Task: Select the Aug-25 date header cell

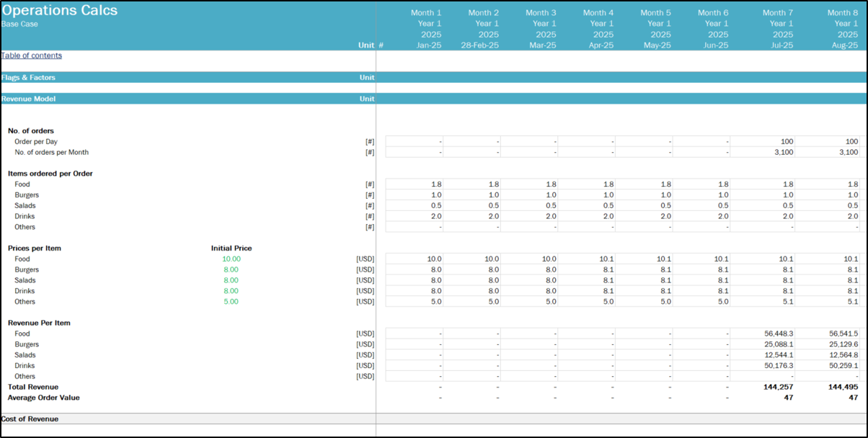Action: pos(843,45)
